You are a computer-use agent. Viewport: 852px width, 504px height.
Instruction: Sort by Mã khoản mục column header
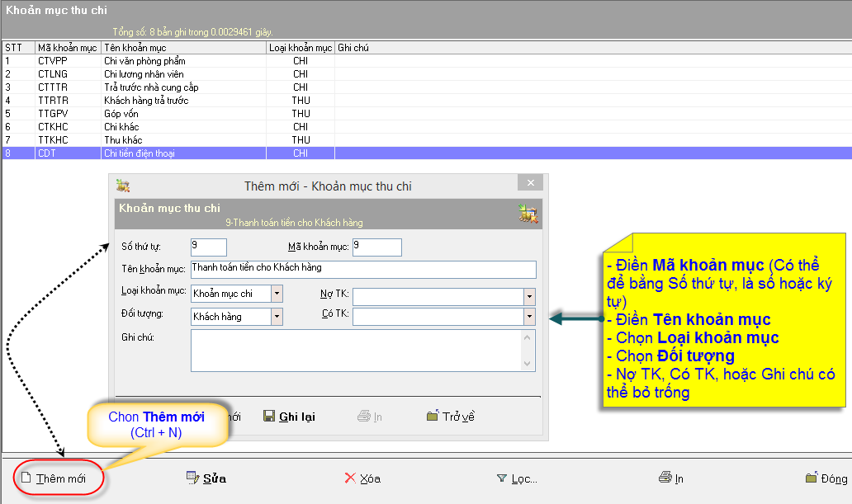click(x=67, y=49)
